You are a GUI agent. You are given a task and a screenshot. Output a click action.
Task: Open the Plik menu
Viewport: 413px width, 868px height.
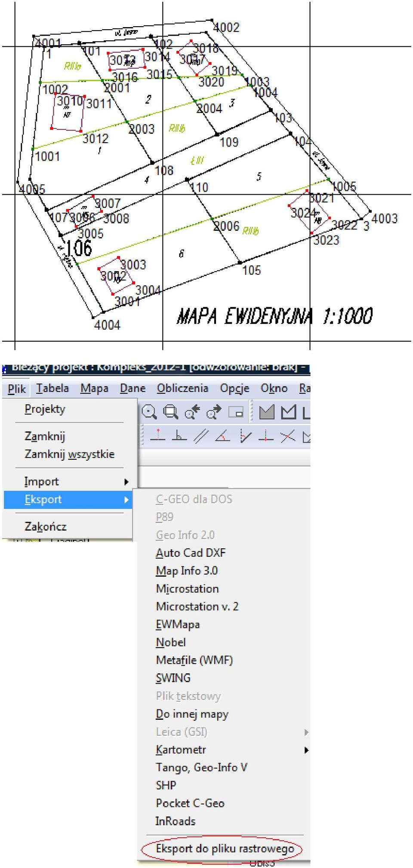pos(17,389)
